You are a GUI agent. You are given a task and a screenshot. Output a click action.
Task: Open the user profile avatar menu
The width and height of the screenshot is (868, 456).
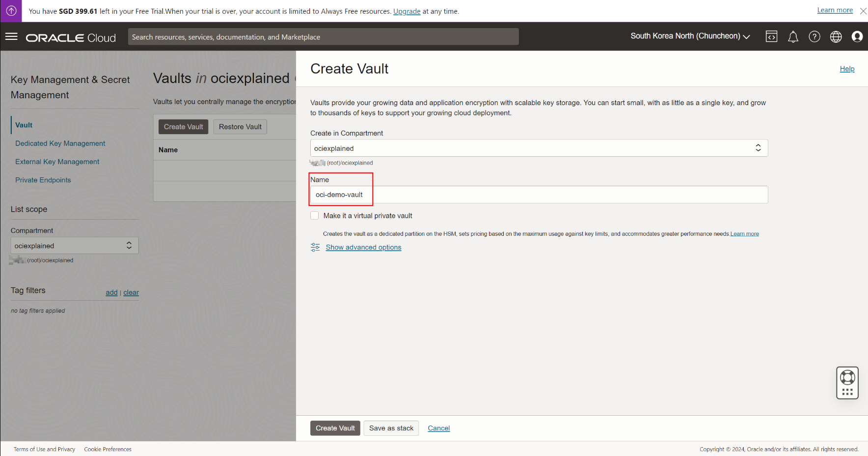857,36
